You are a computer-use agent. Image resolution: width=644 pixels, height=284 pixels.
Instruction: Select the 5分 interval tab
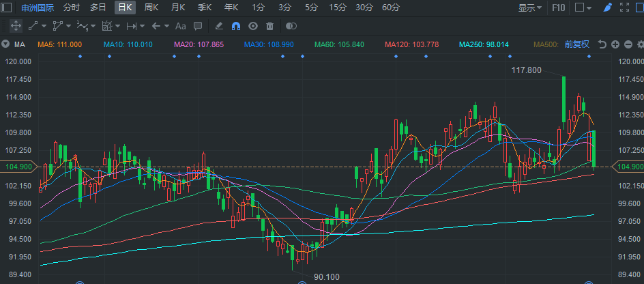(x=311, y=7)
